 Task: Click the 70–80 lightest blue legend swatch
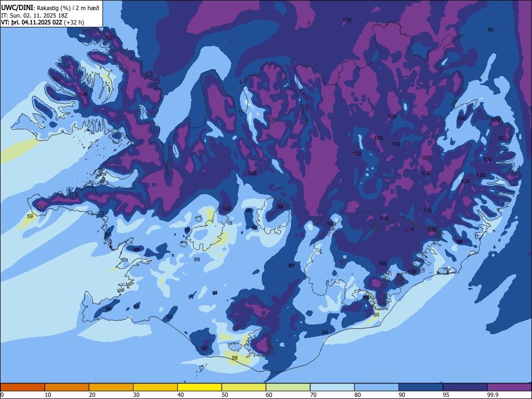tap(332, 387)
